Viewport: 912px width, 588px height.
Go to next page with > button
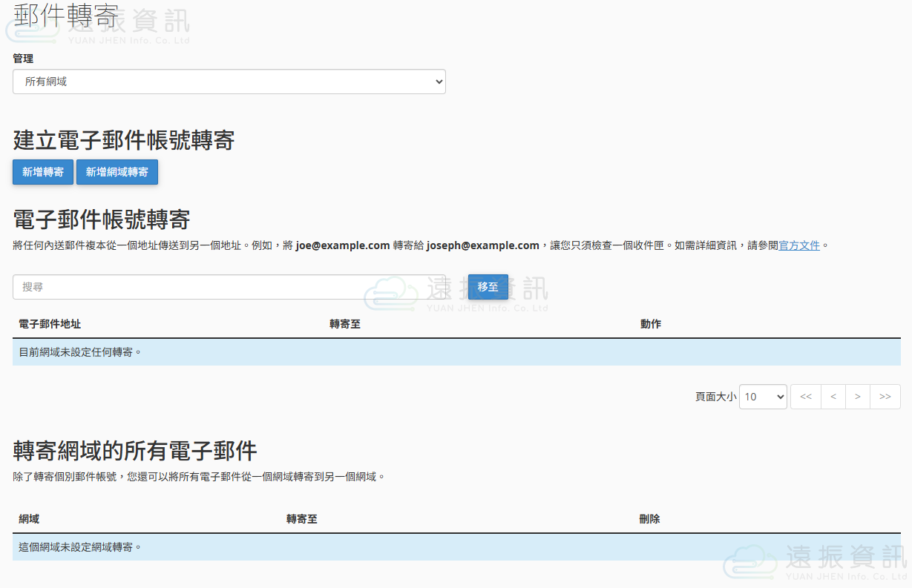(857, 397)
